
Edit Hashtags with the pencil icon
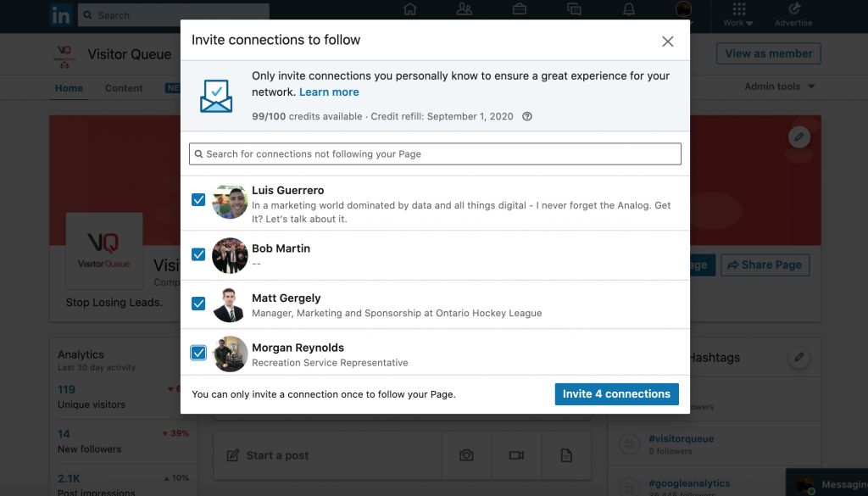tap(798, 358)
